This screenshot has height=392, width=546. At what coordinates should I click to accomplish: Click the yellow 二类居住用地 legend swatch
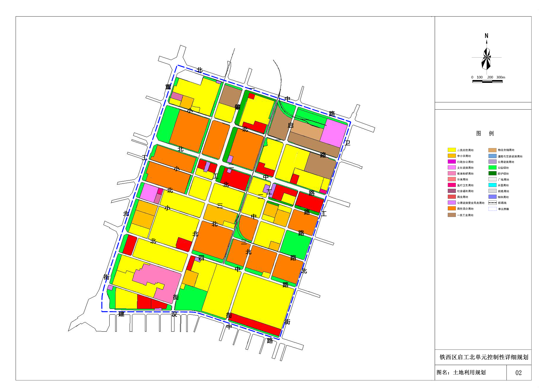[452, 150]
